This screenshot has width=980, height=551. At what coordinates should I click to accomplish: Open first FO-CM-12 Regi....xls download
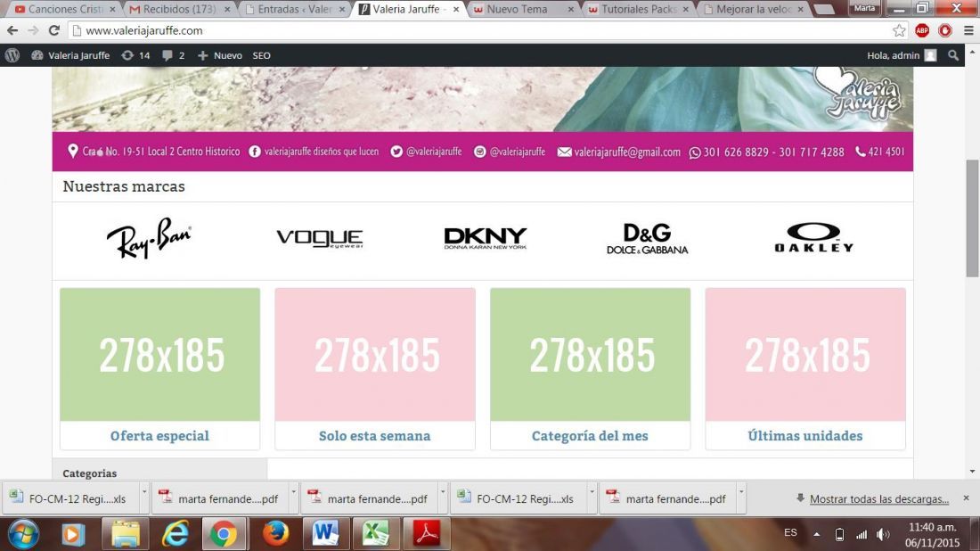click(x=72, y=498)
